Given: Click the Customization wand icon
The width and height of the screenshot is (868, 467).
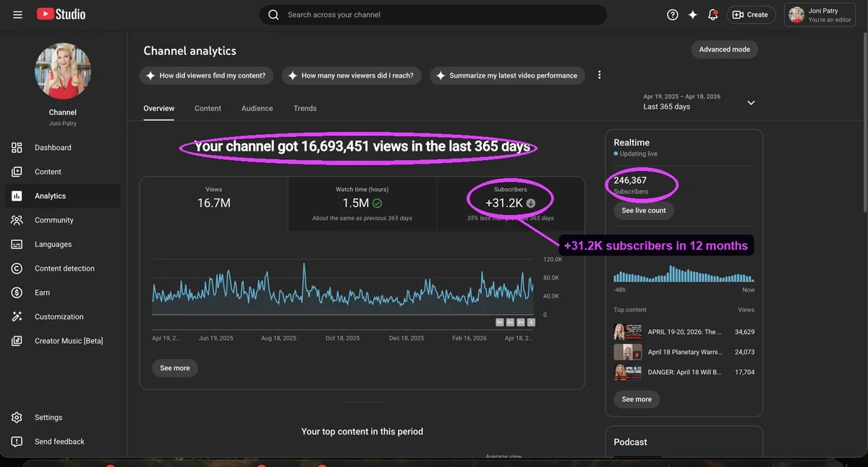Looking at the screenshot, I should click(x=17, y=316).
